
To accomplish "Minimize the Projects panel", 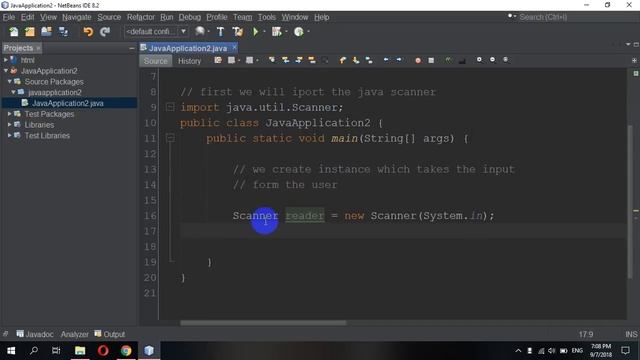I will click(x=131, y=48).
